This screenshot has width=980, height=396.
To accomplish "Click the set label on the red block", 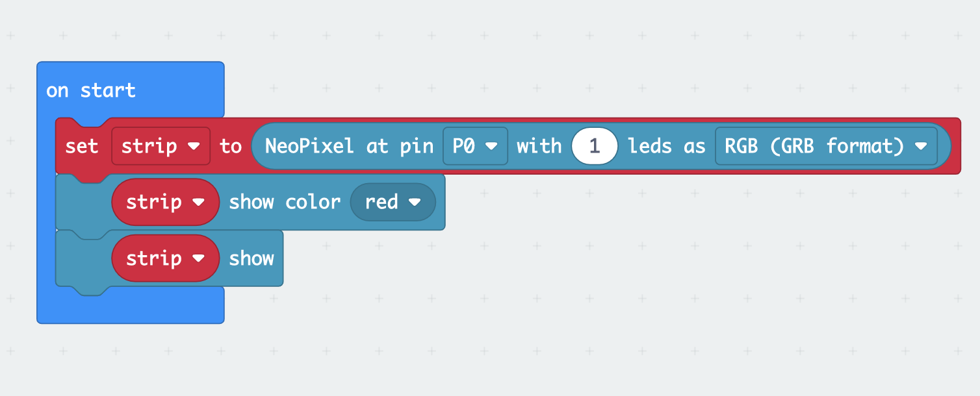I will [82, 146].
